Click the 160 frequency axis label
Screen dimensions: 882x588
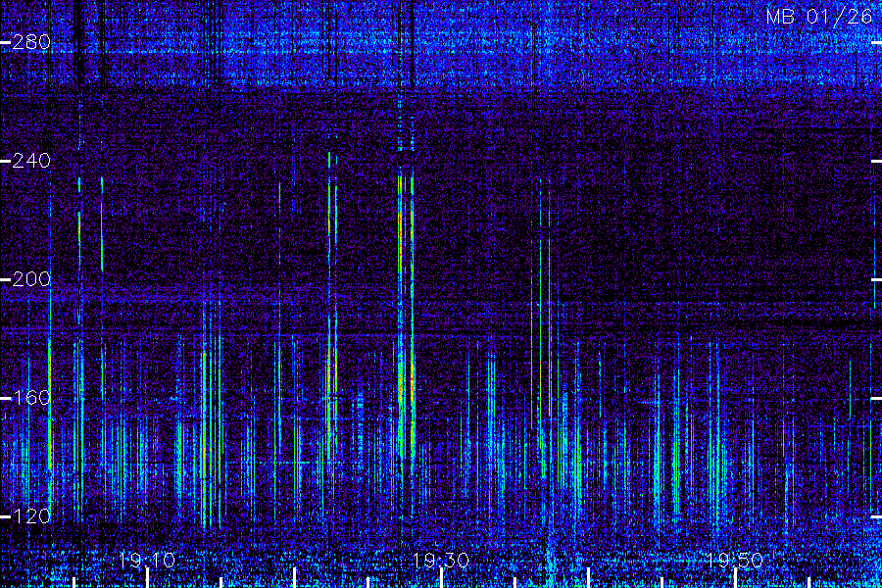pyautogui.click(x=31, y=398)
